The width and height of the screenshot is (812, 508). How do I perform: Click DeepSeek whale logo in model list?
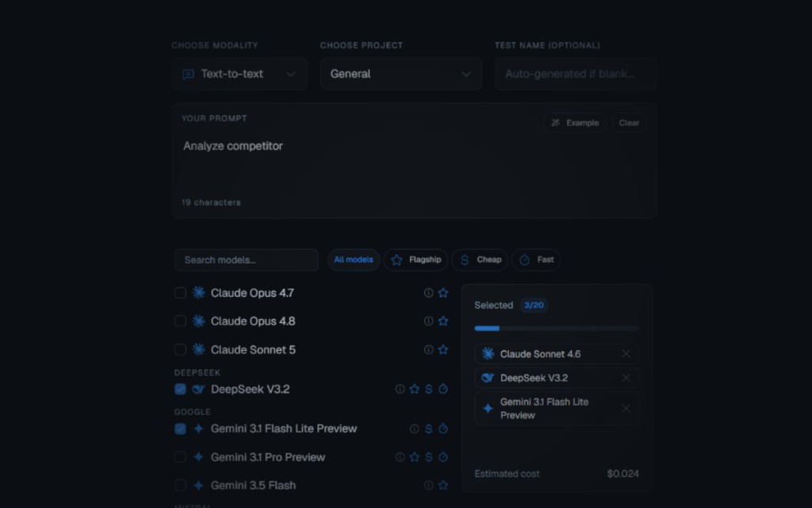click(x=198, y=389)
